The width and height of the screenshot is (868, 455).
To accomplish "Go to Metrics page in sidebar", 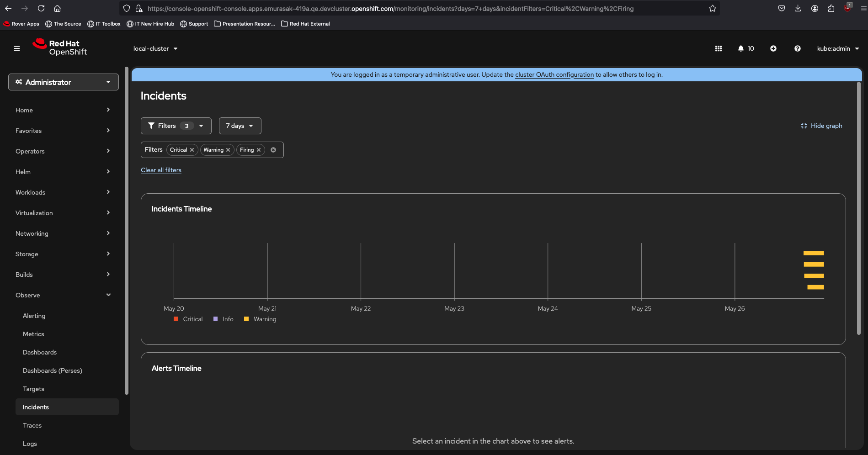I will click(x=33, y=334).
